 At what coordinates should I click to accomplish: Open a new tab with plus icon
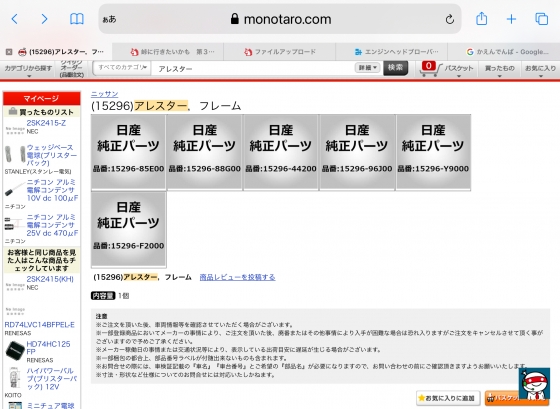[x=511, y=19]
